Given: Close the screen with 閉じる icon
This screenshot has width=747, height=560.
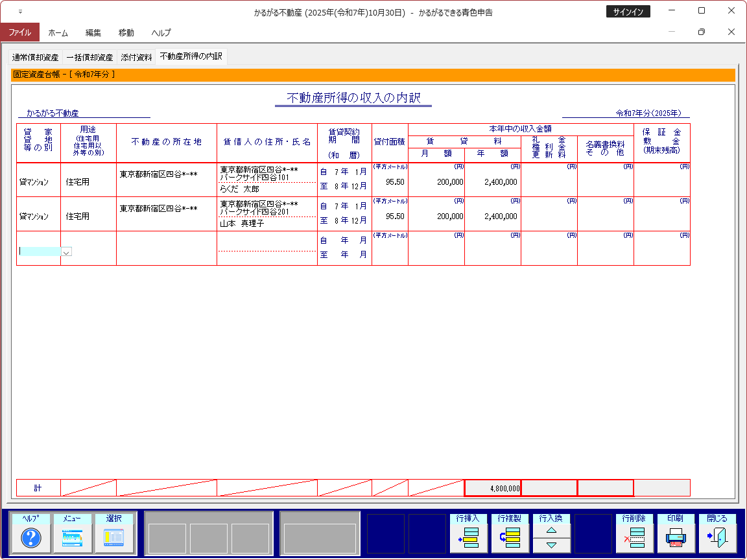Looking at the screenshot, I should 717,537.
